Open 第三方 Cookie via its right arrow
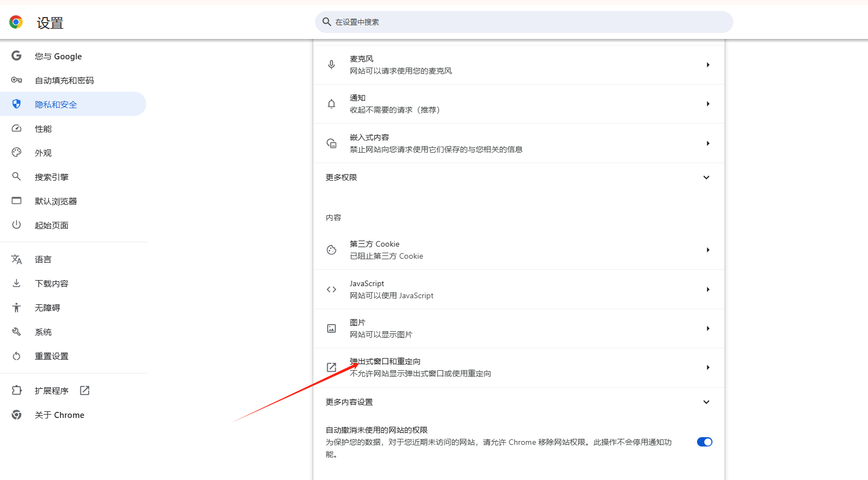The image size is (868, 480). click(x=708, y=250)
